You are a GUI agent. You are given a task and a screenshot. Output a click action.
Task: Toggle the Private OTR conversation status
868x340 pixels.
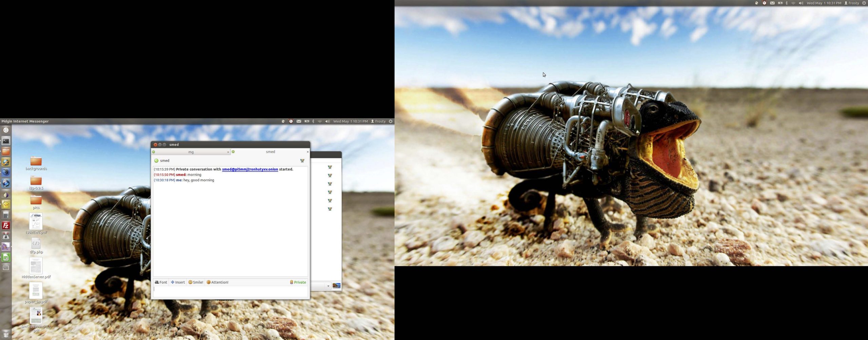(x=298, y=282)
